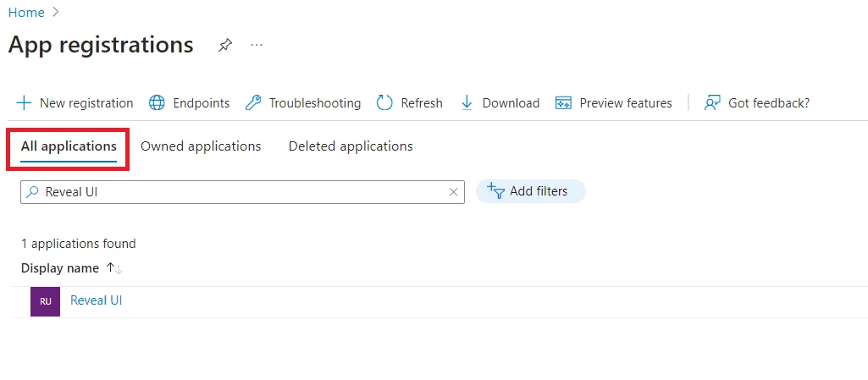Click the Display name column header
The image size is (868, 380).
click(60, 268)
